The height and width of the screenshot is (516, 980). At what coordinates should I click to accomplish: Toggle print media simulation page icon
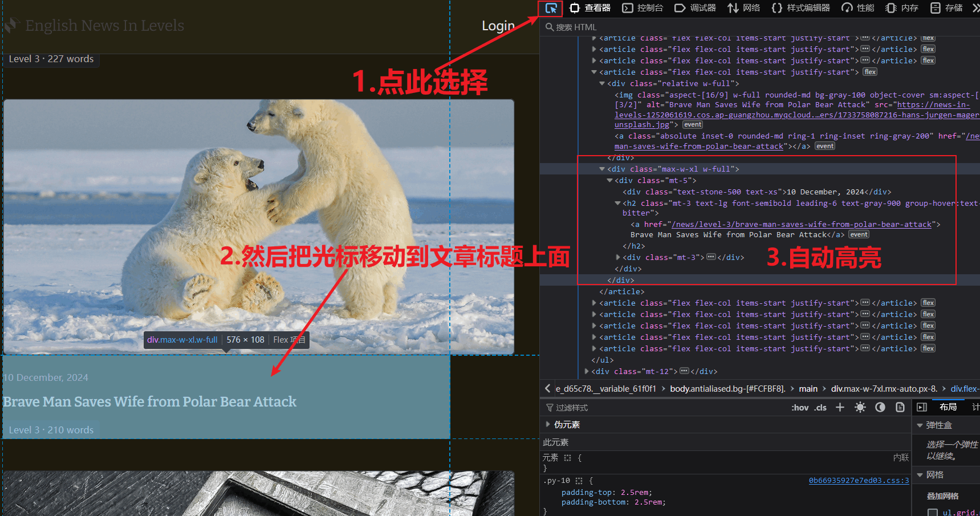[900, 407]
